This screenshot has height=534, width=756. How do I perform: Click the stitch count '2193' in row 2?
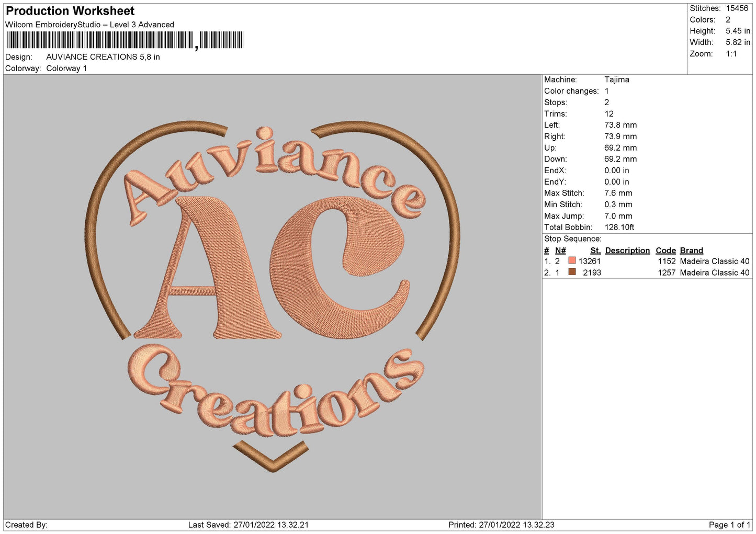tap(592, 273)
